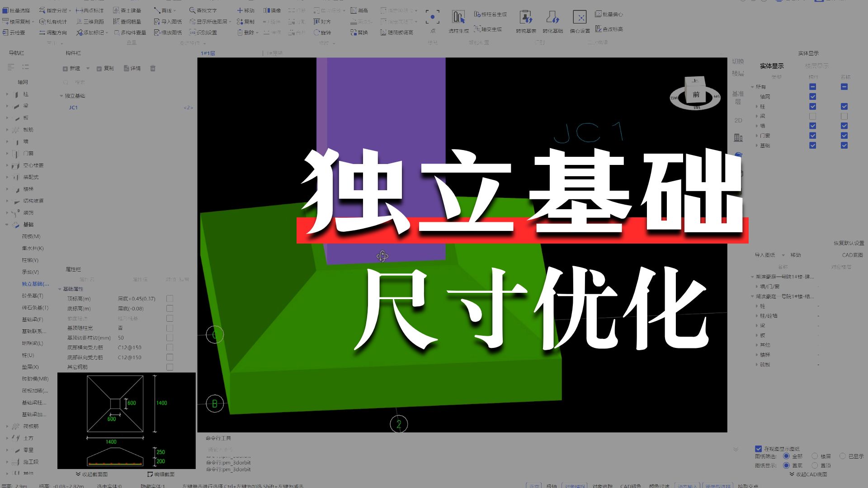Screen dimensions: 868x488
Task: Click the 调整方向 adjust direction tool
Action: 53,33
